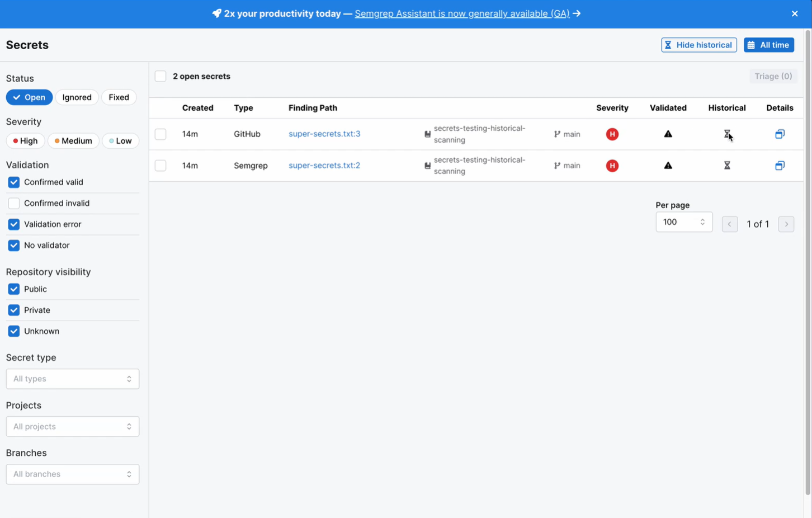Switch to the Ignored status tab
This screenshot has height=518, width=812.
[77, 97]
